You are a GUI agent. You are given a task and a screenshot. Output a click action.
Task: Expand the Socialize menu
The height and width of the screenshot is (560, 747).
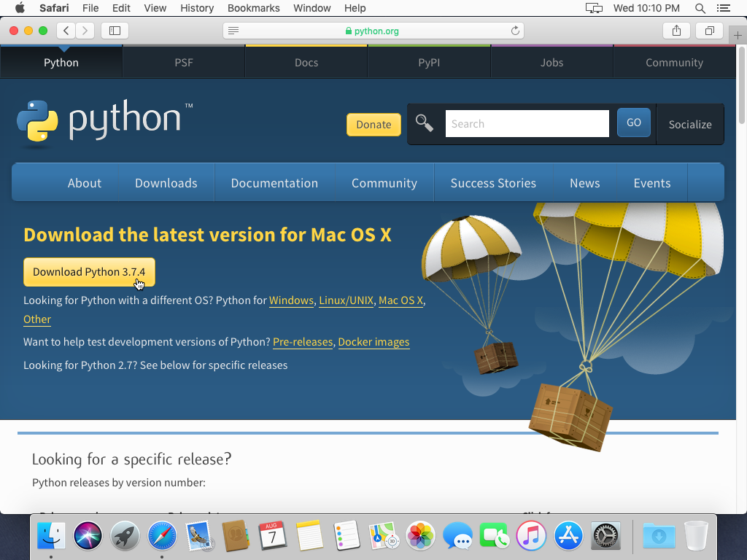tap(689, 124)
